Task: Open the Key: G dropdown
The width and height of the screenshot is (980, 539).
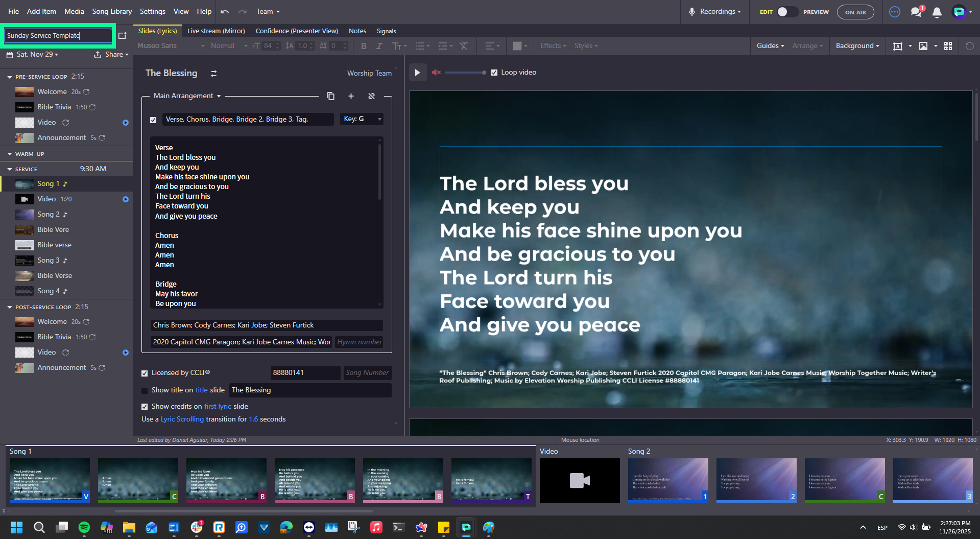Action: point(362,119)
